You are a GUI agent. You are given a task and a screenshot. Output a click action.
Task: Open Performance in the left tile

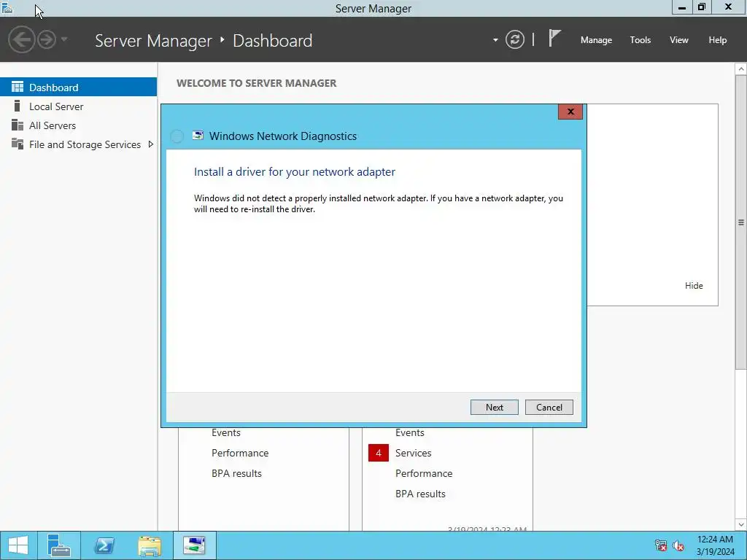(x=240, y=453)
